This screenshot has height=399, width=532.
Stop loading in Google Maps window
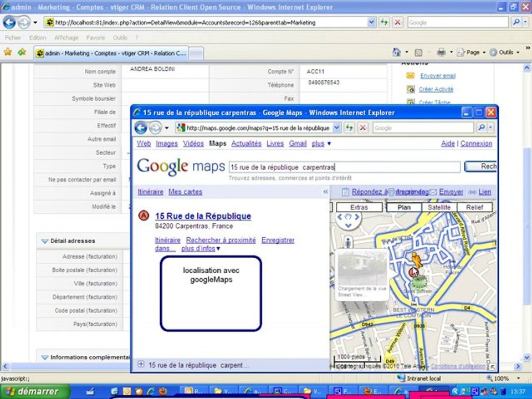pyautogui.click(x=362, y=128)
